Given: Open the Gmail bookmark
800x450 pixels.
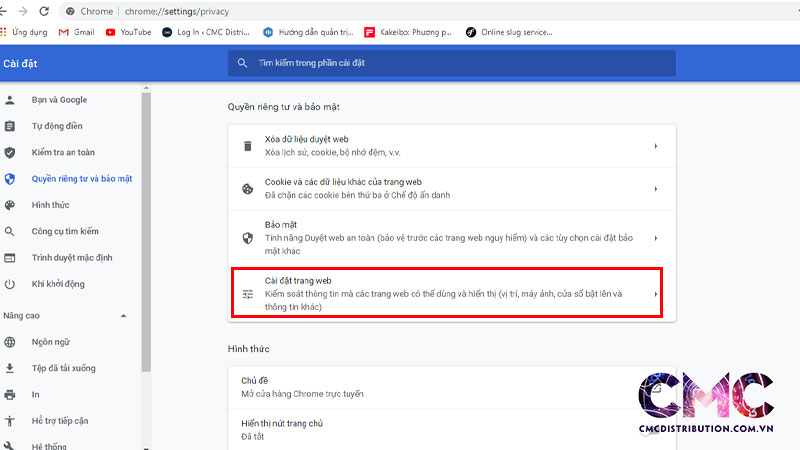Looking at the screenshot, I should (x=77, y=32).
